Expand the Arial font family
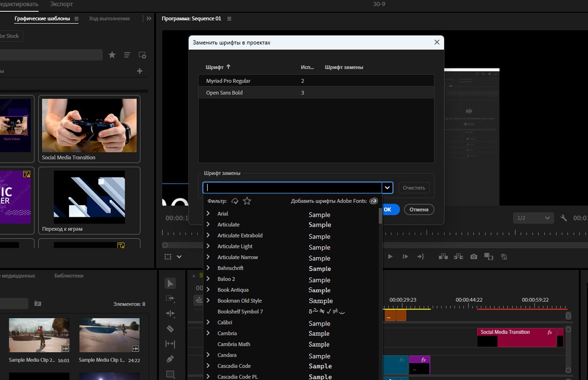 (x=208, y=213)
